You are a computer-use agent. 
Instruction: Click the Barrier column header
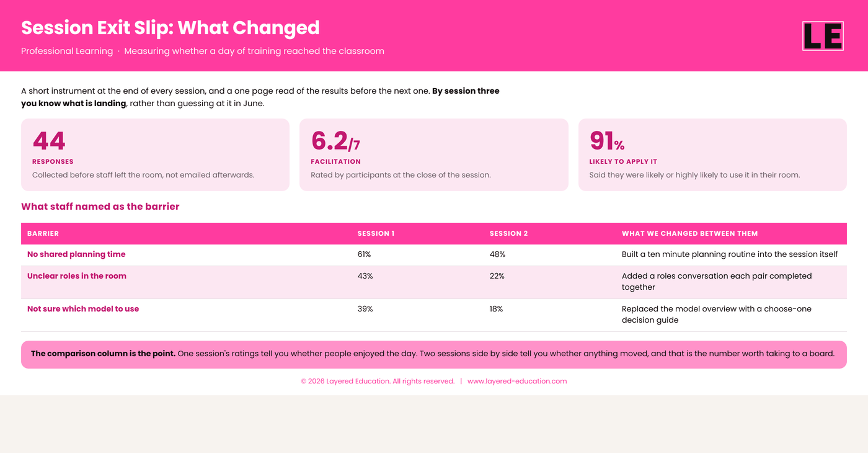point(43,233)
